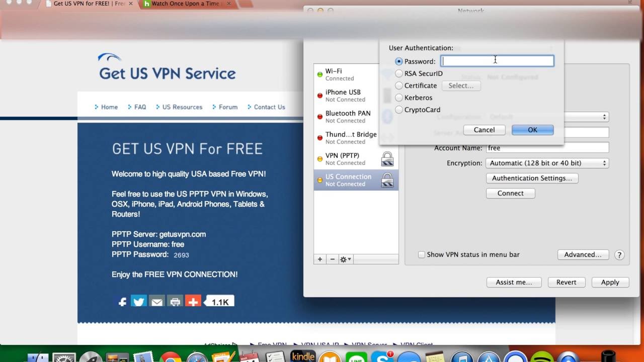Select the Password radio button
644x362 pixels.
click(x=399, y=61)
